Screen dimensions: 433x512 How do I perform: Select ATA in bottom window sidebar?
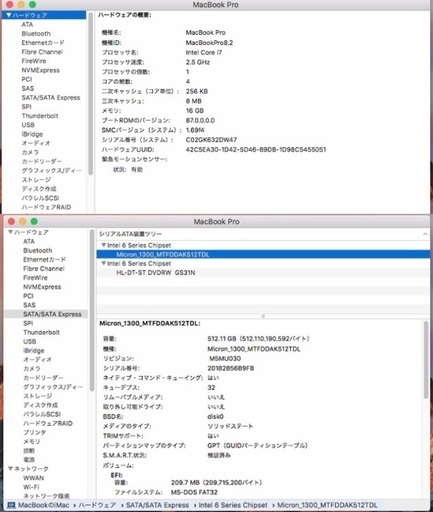click(x=29, y=241)
